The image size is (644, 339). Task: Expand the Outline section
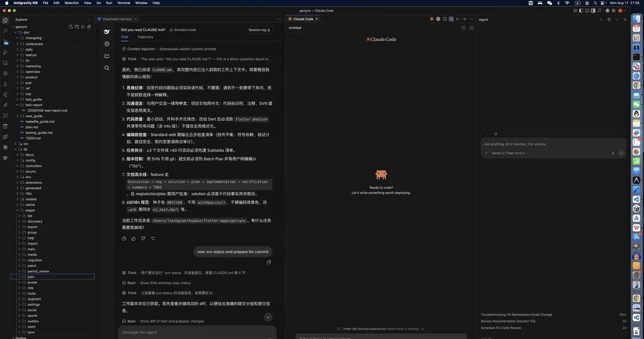[x=20, y=338]
